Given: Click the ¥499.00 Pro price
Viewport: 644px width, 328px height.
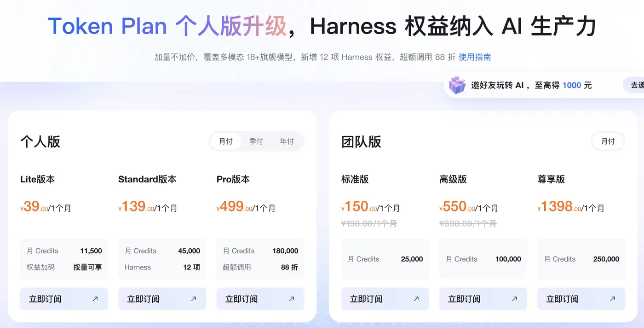Looking at the screenshot, I should pos(235,206).
